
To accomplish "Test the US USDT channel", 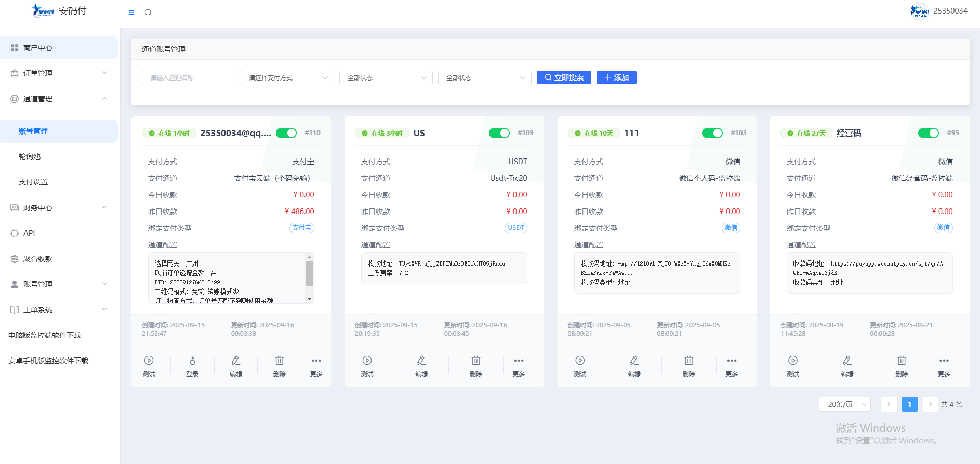I will 367,366.
